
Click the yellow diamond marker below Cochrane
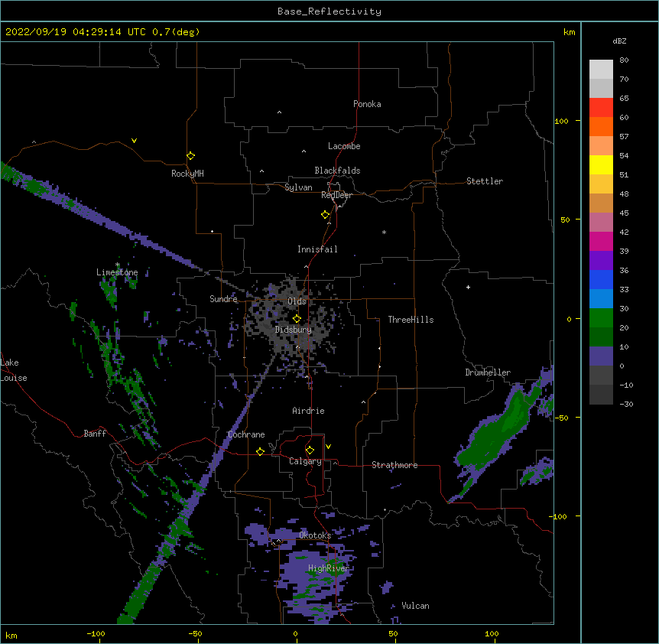click(x=260, y=451)
